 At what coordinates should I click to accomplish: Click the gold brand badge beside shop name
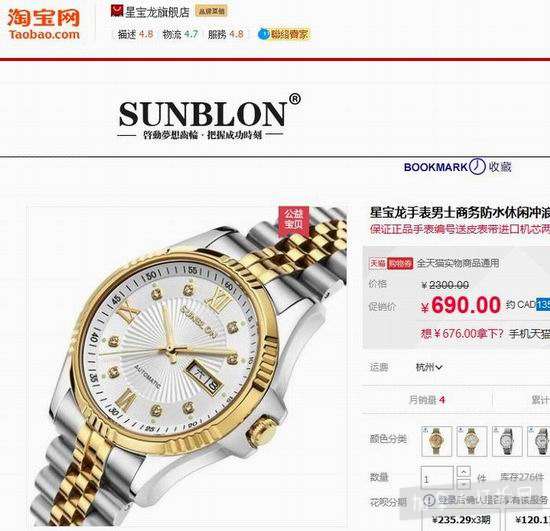211,11
